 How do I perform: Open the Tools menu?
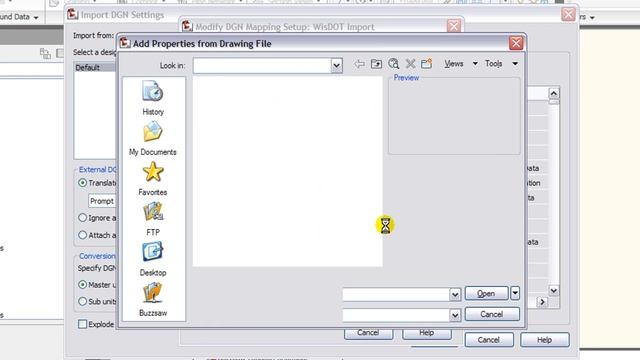(501, 64)
